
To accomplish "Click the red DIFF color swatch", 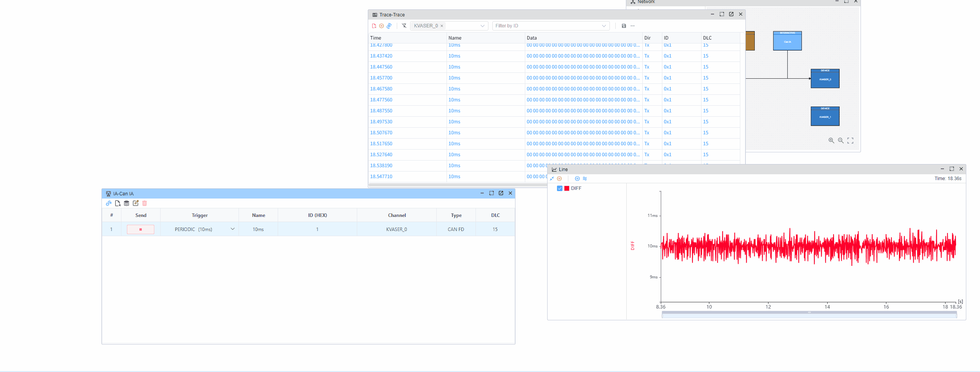I will [567, 188].
